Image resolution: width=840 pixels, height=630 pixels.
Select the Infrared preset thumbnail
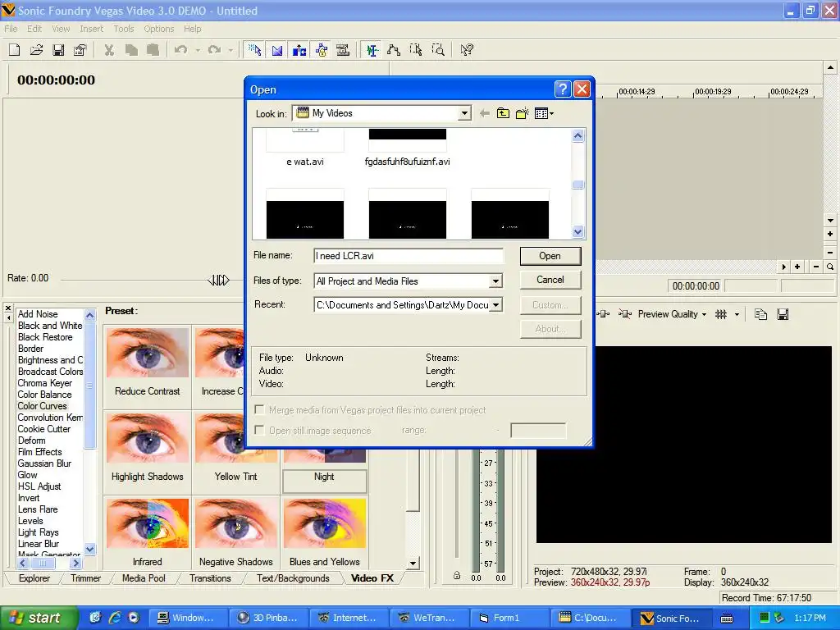click(148, 524)
